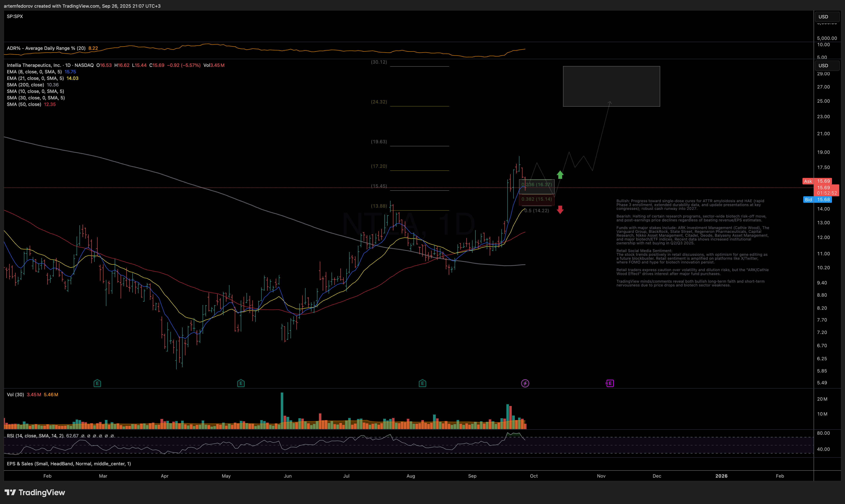Open the purple lightning event marker
The width and height of the screenshot is (845, 504).
(x=525, y=383)
